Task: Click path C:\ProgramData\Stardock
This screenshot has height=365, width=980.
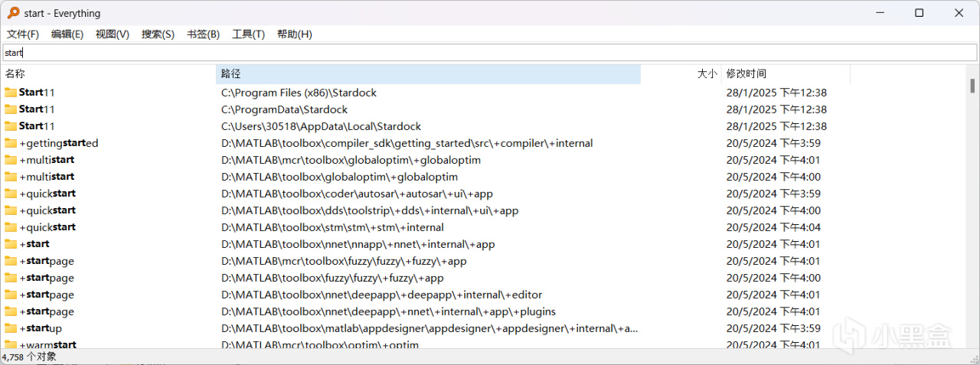Action: point(283,109)
